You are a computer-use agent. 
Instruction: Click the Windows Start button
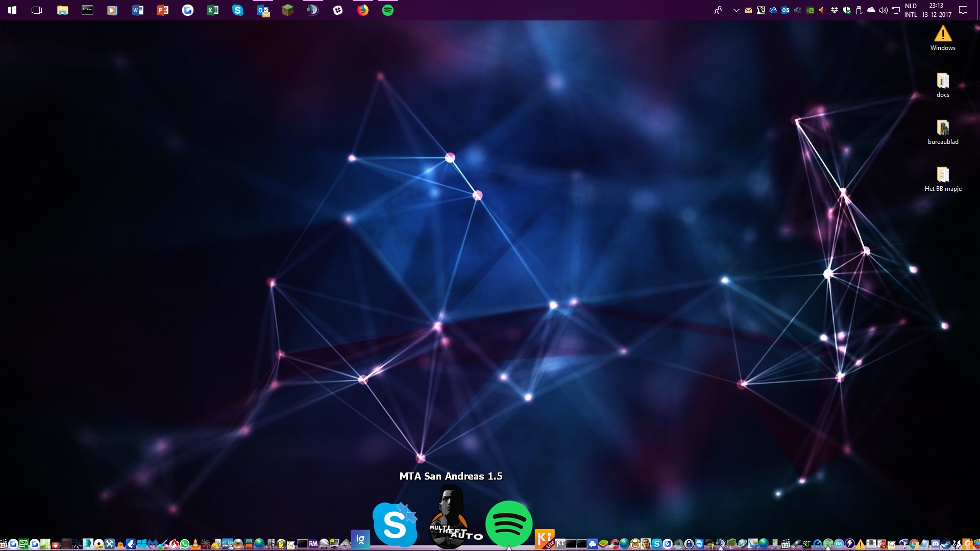coord(12,10)
